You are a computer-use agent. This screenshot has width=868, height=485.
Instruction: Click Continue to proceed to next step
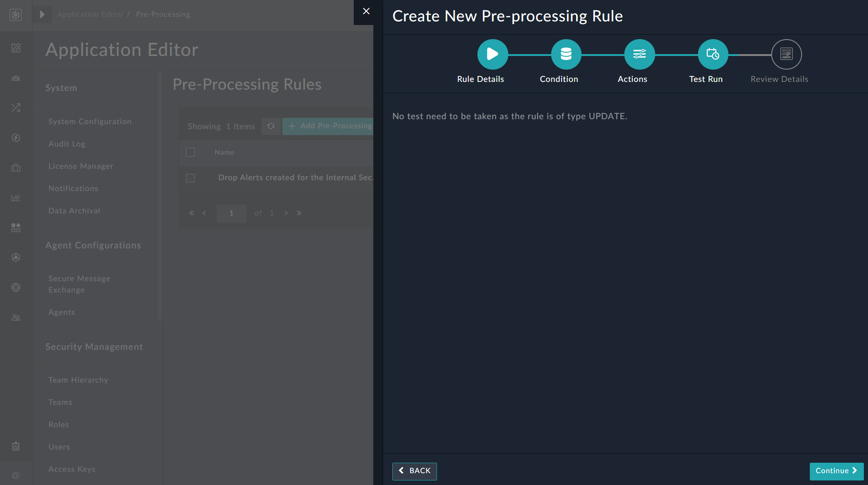(x=836, y=471)
